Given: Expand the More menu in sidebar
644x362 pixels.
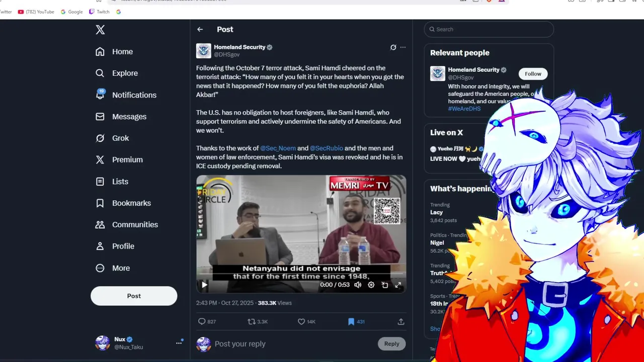Looking at the screenshot, I should pyautogui.click(x=113, y=268).
